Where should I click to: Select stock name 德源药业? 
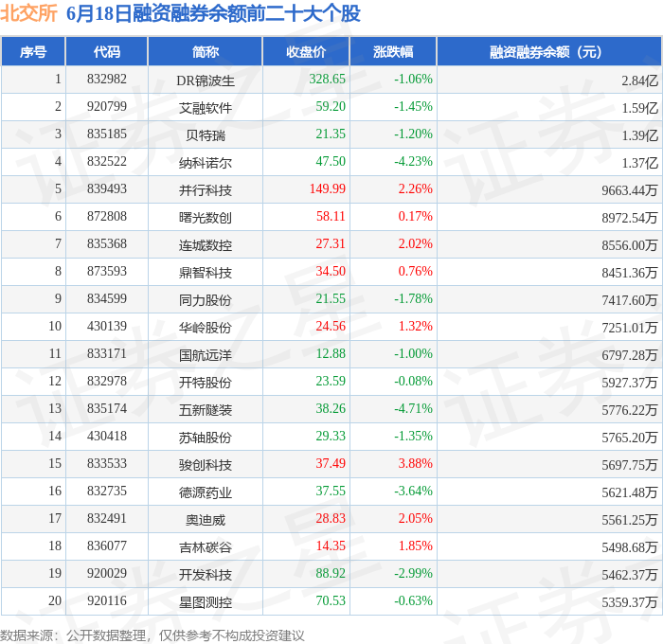point(206,492)
